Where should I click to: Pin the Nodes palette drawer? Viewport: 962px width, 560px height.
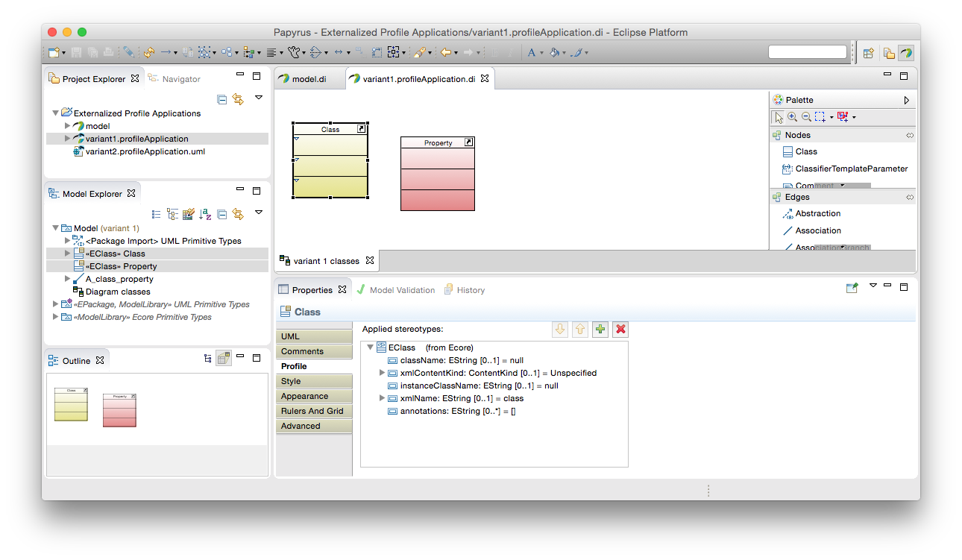coord(909,135)
